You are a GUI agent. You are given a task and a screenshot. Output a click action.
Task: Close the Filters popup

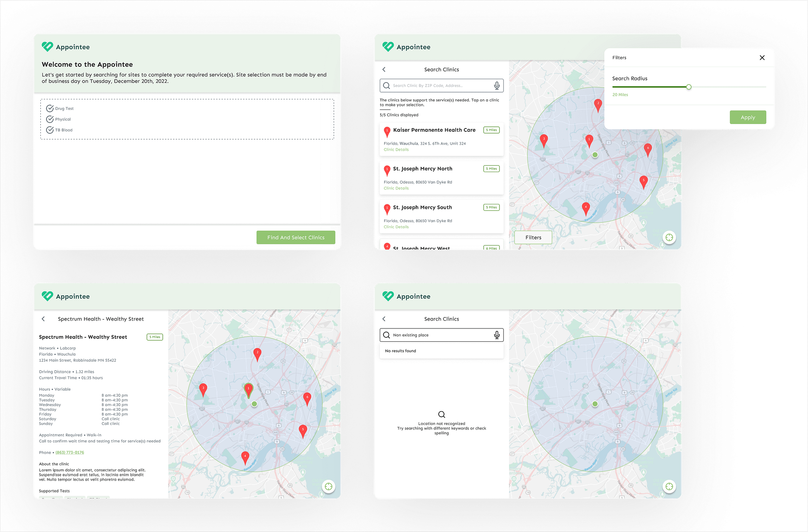tap(762, 58)
